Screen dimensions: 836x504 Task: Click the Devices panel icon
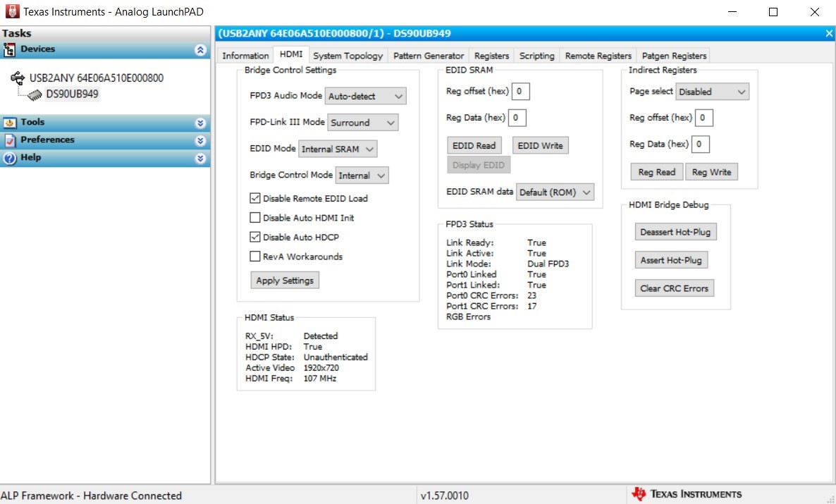click(10, 49)
